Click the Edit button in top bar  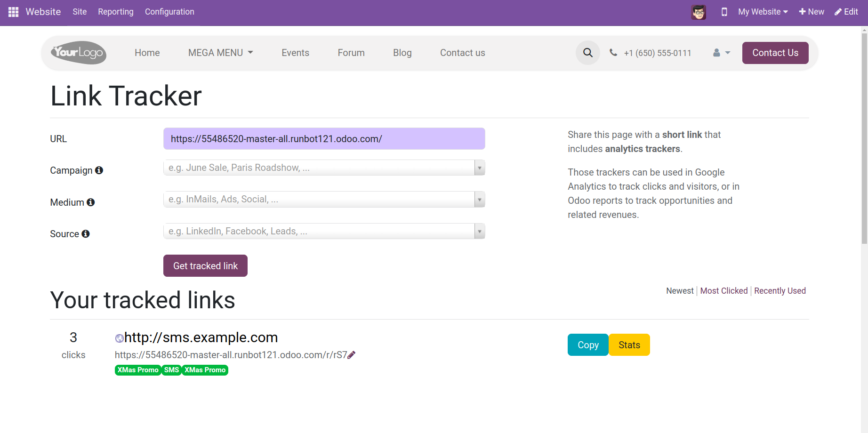point(846,12)
